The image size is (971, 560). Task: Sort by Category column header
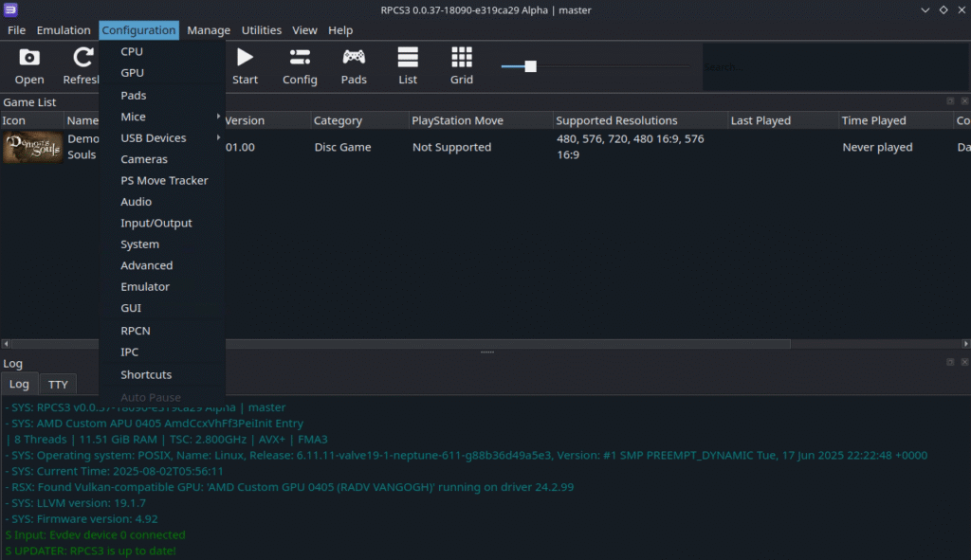click(359, 120)
